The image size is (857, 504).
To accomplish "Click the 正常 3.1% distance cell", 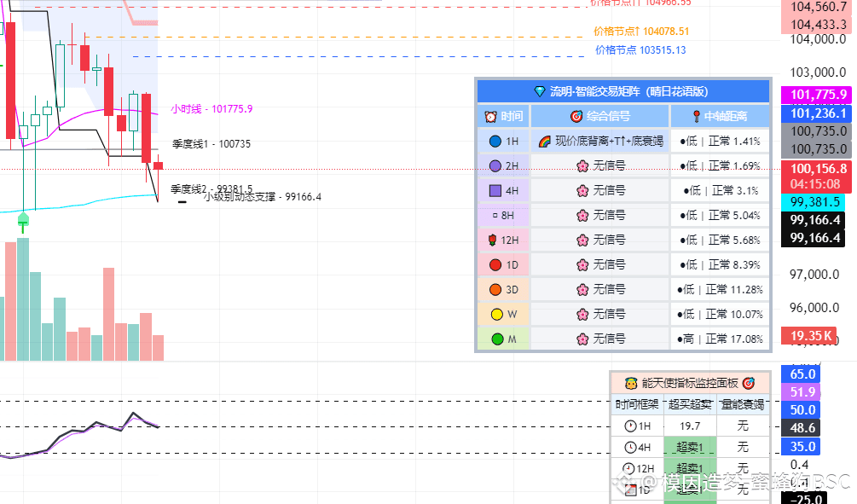I will [x=721, y=191].
